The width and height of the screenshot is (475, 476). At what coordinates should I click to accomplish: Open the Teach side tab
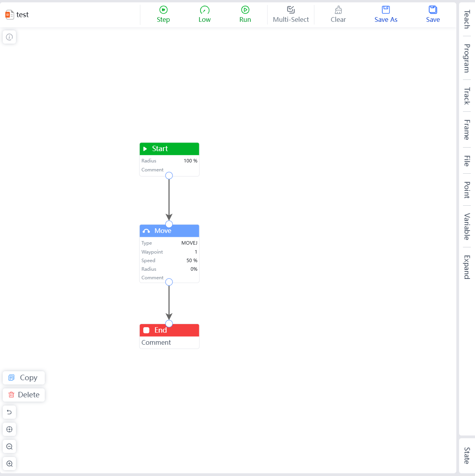pyautogui.click(x=466, y=19)
